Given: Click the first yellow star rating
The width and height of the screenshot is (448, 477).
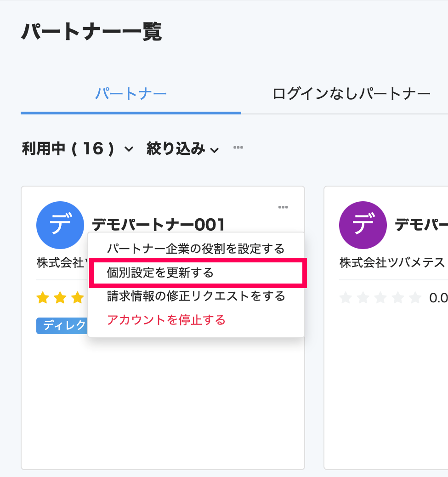Looking at the screenshot, I should 43,297.
